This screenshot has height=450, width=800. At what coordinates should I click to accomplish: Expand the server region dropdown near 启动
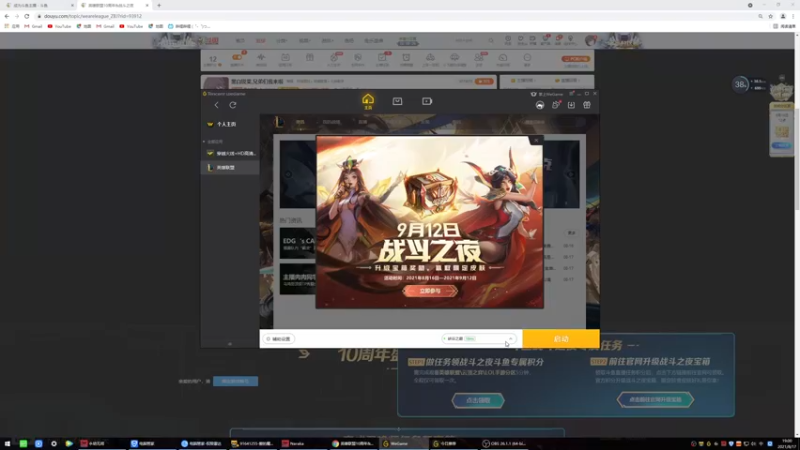(x=479, y=339)
